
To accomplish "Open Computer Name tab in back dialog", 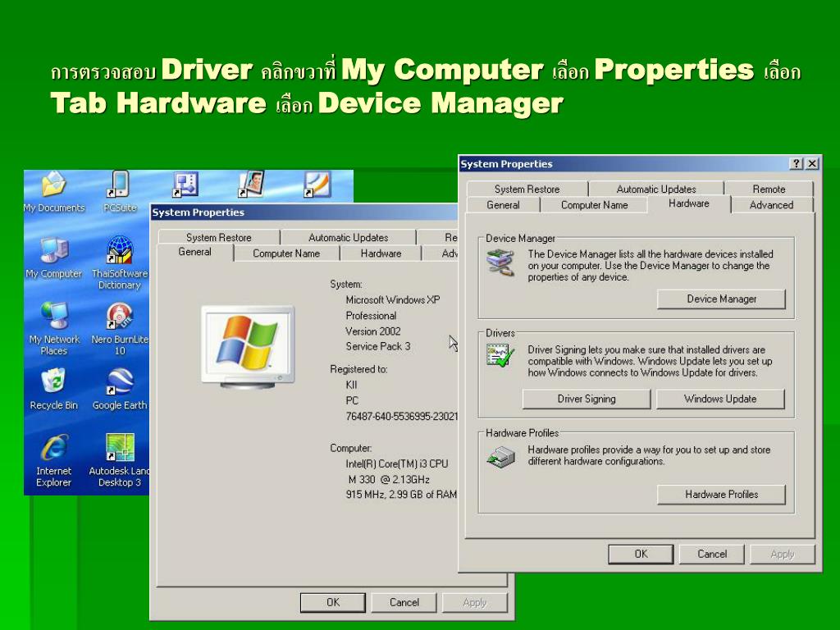I will (x=286, y=253).
